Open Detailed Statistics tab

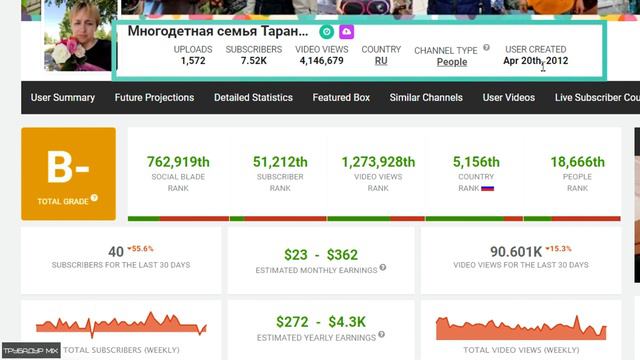253,98
